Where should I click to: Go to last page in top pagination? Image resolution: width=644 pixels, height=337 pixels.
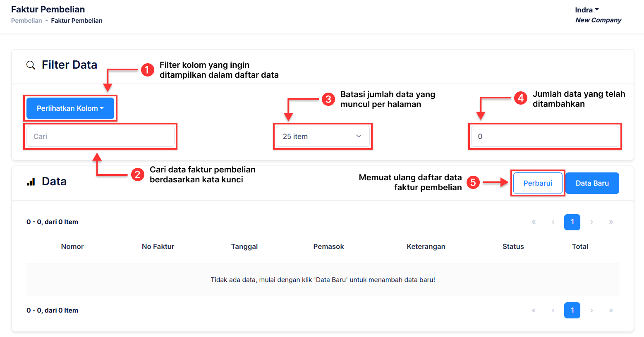(x=611, y=222)
